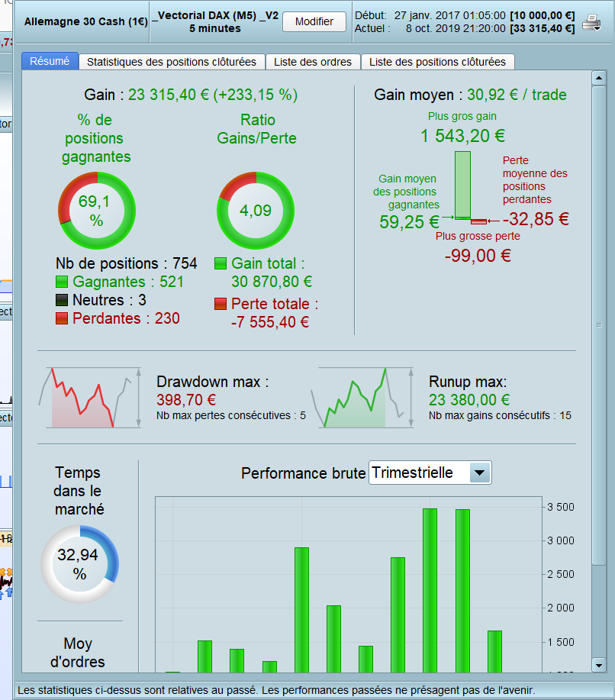Click the scrollbar up arrow
The image size is (615, 700).
pos(598,78)
